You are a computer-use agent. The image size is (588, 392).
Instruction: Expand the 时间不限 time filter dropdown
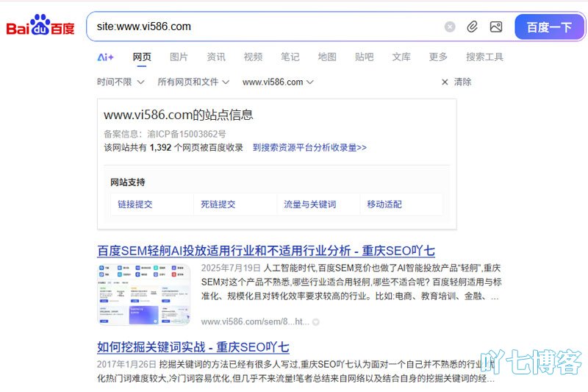[x=121, y=82]
